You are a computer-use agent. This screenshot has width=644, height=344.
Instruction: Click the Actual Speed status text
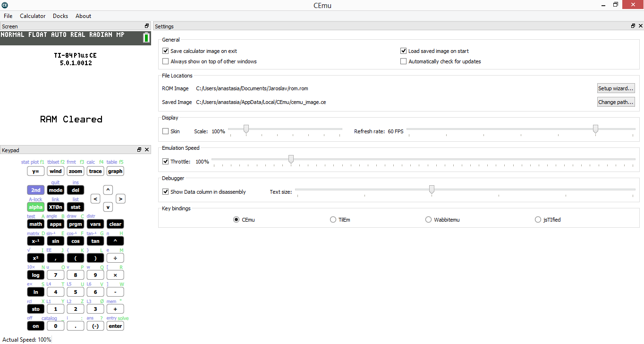tap(26, 340)
